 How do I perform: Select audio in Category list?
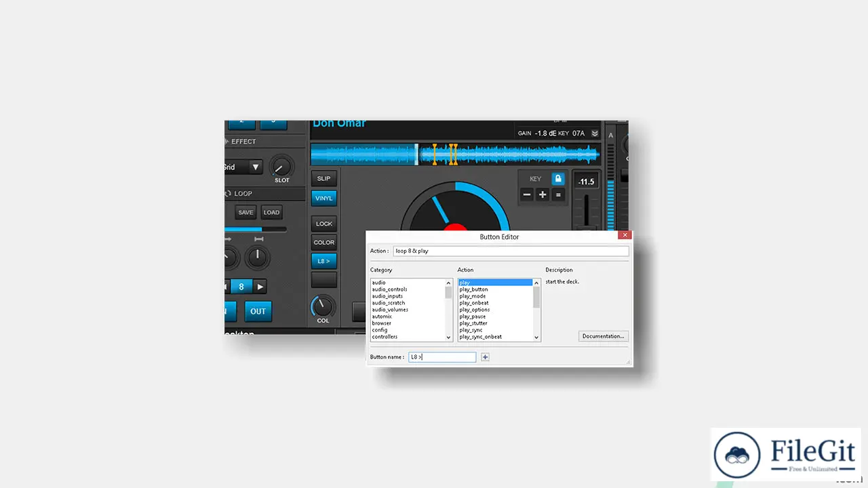[x=408, y=283]
